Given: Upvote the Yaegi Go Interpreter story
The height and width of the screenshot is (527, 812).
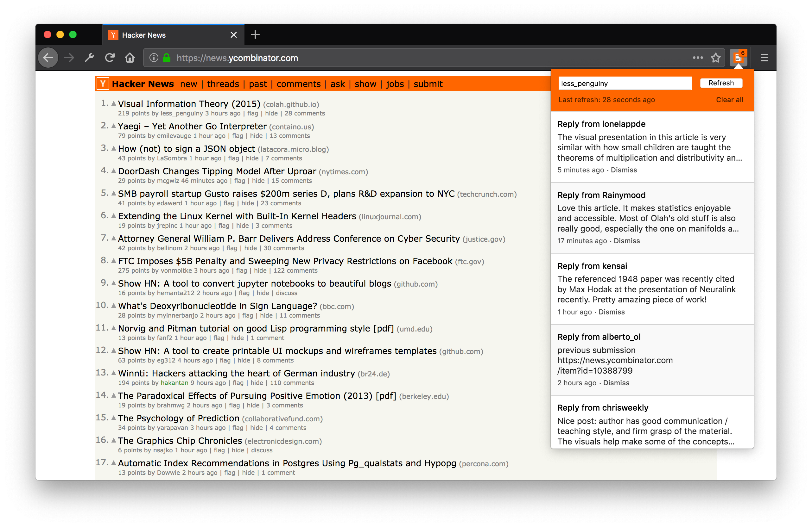Looking at the screenshot, I should (114, 126).
